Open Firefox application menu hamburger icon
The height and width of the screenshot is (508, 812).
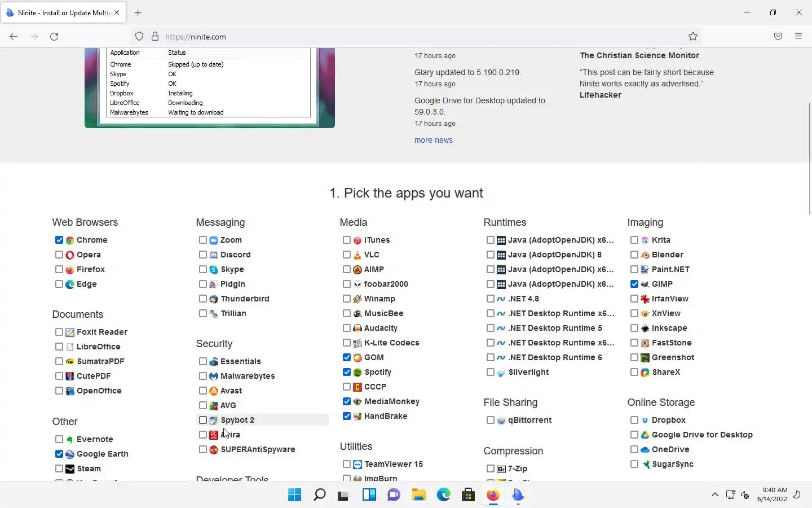[x=798, y=36]
